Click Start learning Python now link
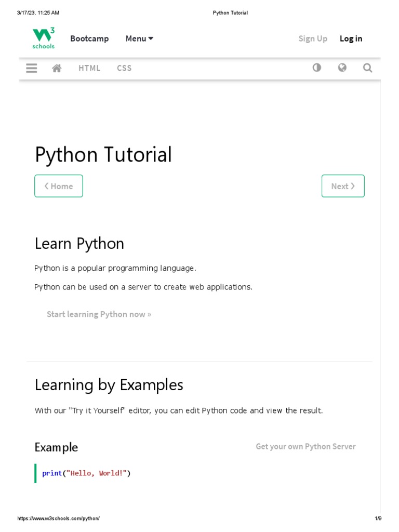This screenshot has width=399, height=532. pos(99,314)
